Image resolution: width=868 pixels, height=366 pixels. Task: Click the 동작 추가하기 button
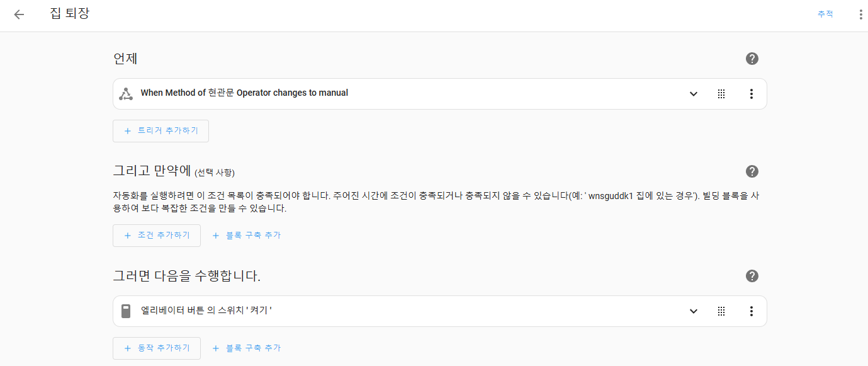click(x=157, y=348)
